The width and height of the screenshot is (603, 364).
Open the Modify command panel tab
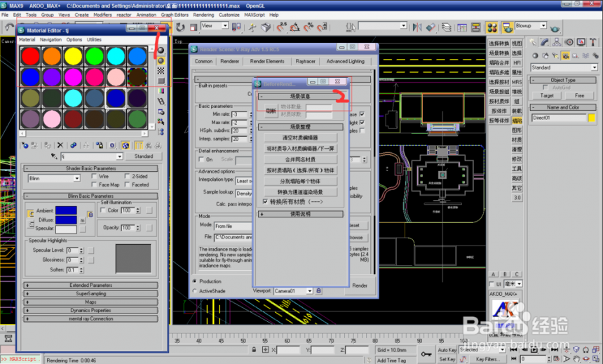tap(544, 42)
